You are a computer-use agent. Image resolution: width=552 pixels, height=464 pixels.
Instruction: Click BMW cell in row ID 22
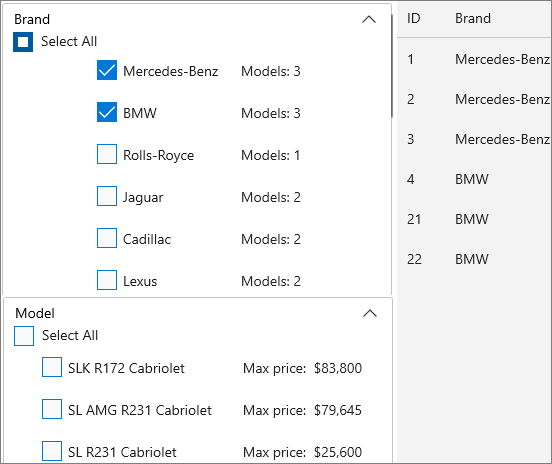click(472, 259)
